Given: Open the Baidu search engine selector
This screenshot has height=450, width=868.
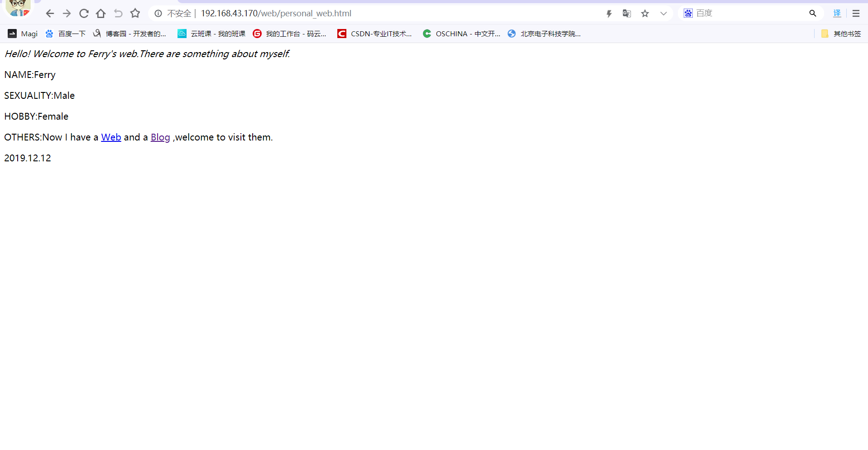Looking at the screenshot, I should (688, 13).
